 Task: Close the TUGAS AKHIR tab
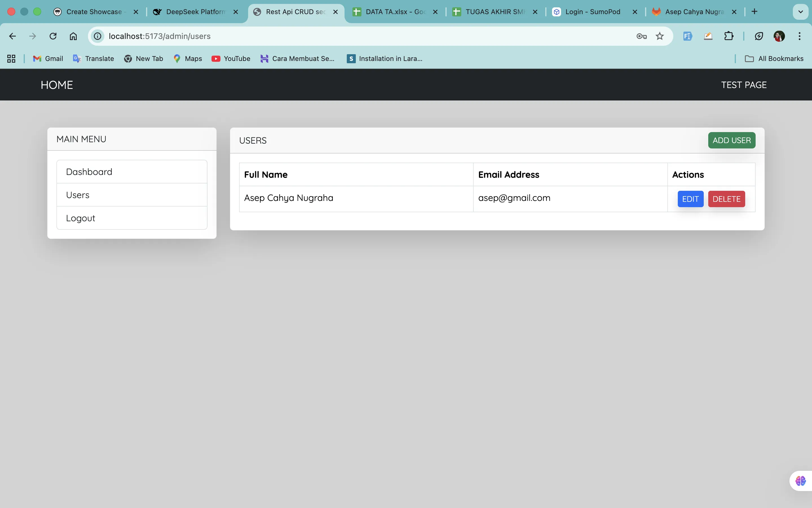pos(535,12)
